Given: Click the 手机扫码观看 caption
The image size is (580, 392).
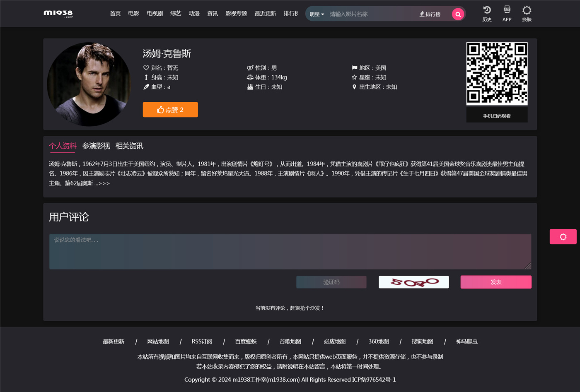Looking at the screenshot, I should click(x=497, y=116).
